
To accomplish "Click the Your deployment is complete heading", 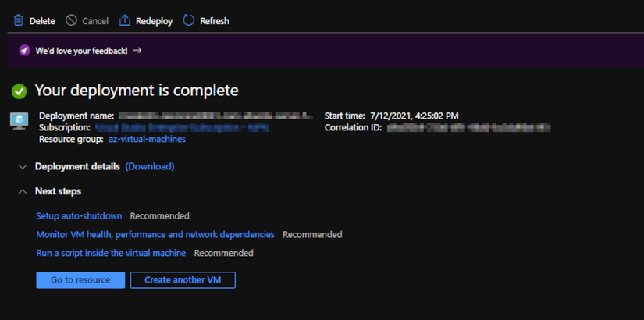I will pos(137,91).
